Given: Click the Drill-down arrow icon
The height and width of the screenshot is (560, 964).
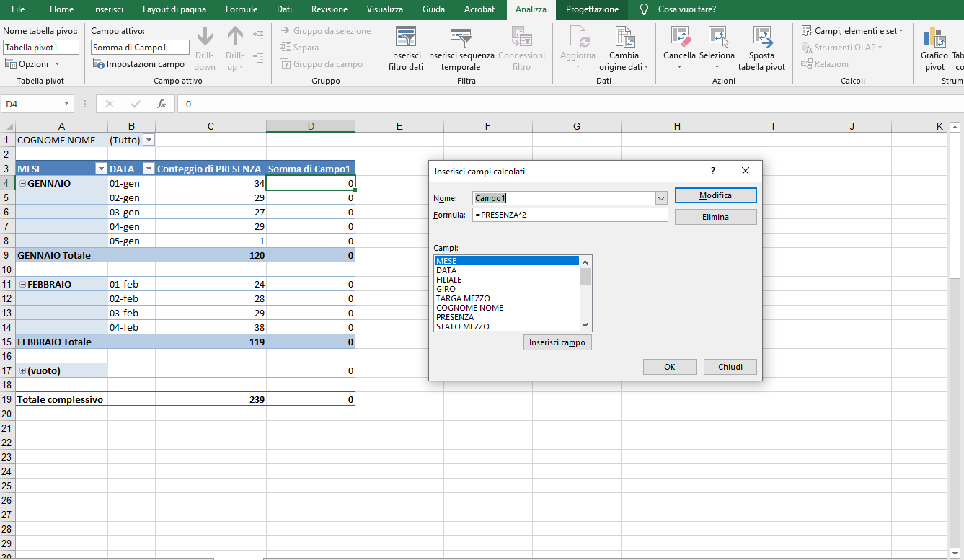Looking at the screenshot, I should (205, 37).
